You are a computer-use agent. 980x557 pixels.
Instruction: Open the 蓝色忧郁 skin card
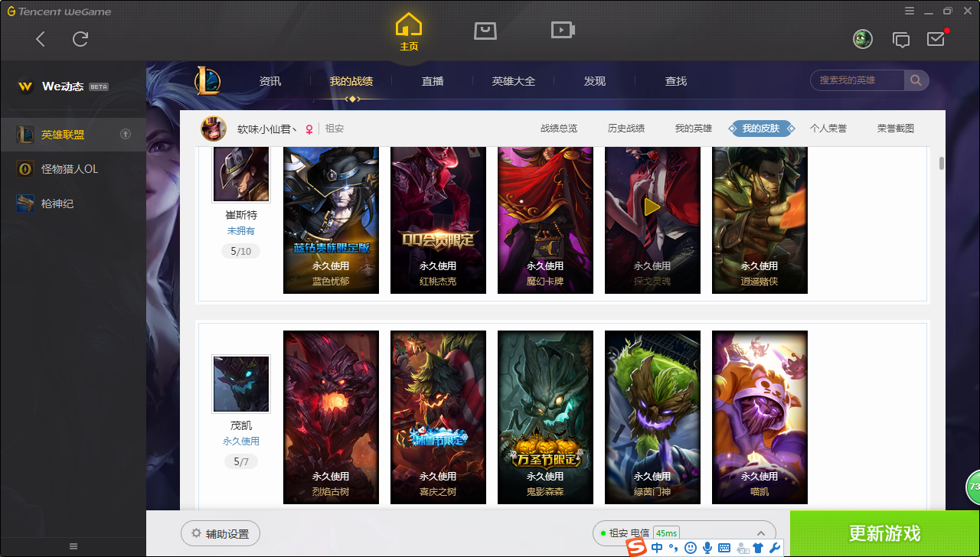pos(331,220)
